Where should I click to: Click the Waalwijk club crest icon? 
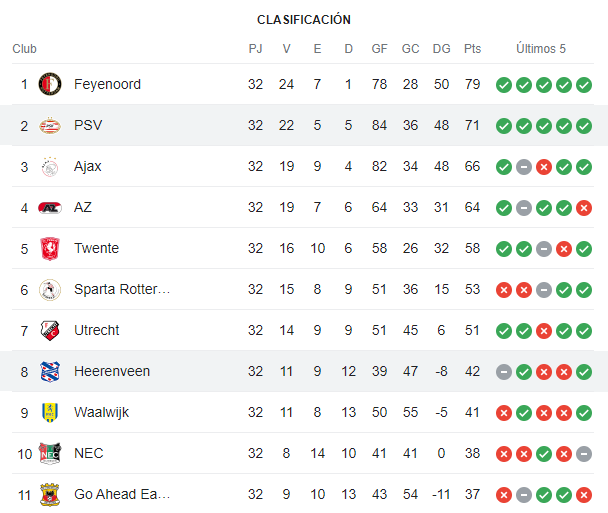(50, 412)
